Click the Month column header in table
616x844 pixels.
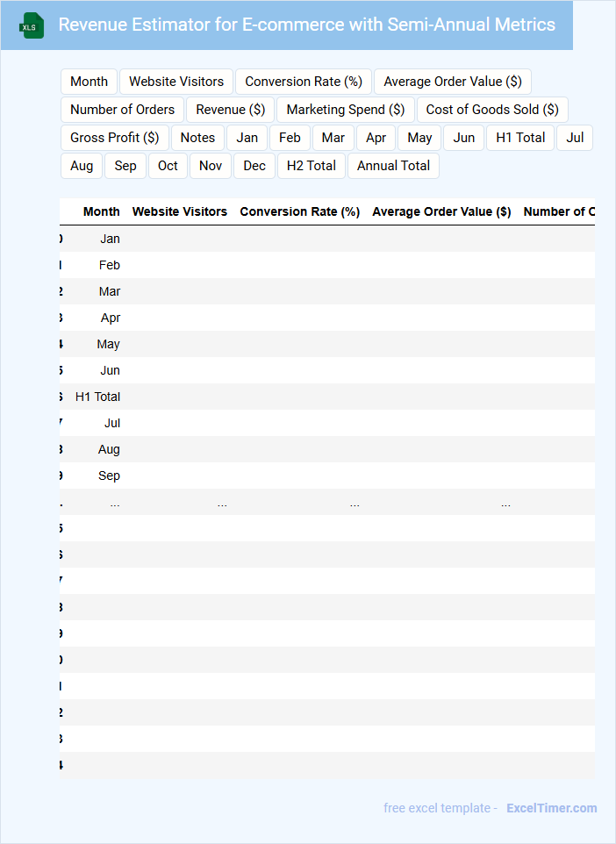[x=101, y=211]
